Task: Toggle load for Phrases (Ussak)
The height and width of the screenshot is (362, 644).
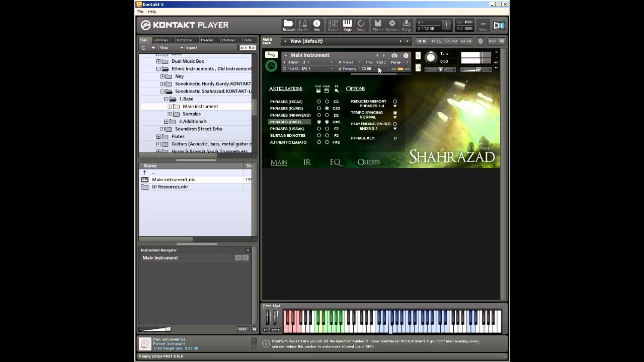Action: click(327, 129)
